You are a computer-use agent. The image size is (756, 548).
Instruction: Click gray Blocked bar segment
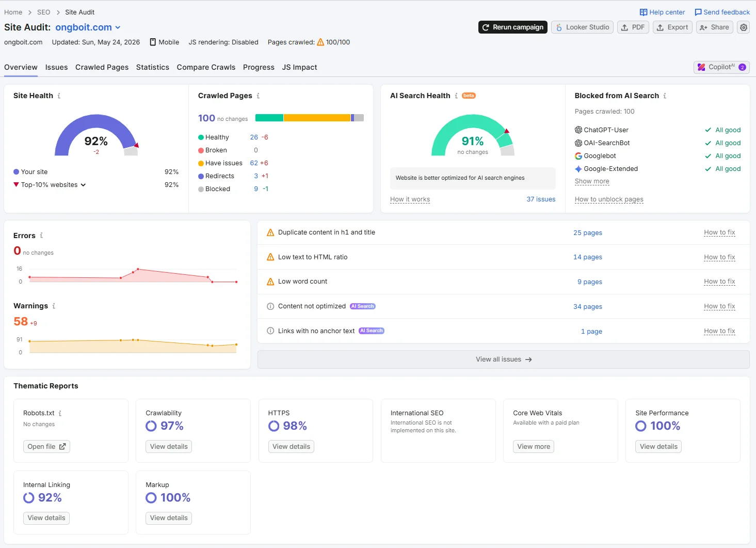[359, 118]
